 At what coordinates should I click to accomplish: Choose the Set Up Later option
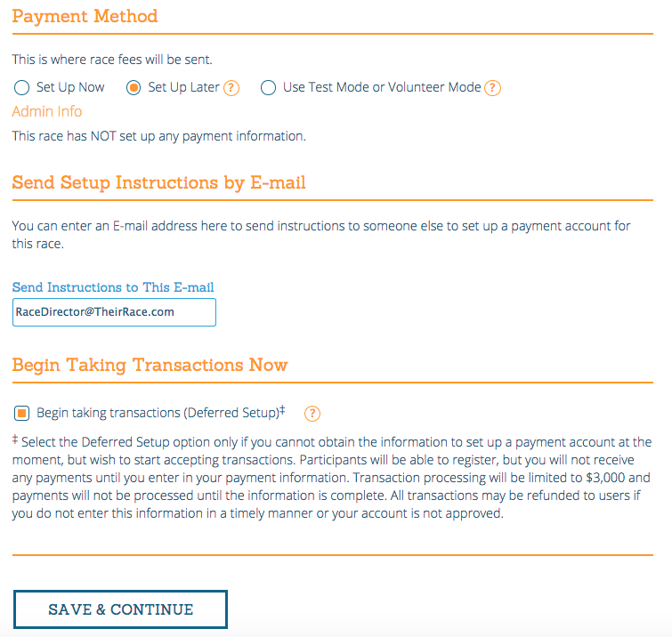coord(134,88)
